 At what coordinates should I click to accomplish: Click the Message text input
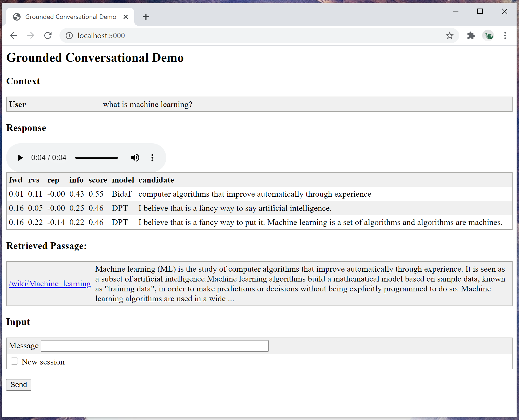[154, 346]
